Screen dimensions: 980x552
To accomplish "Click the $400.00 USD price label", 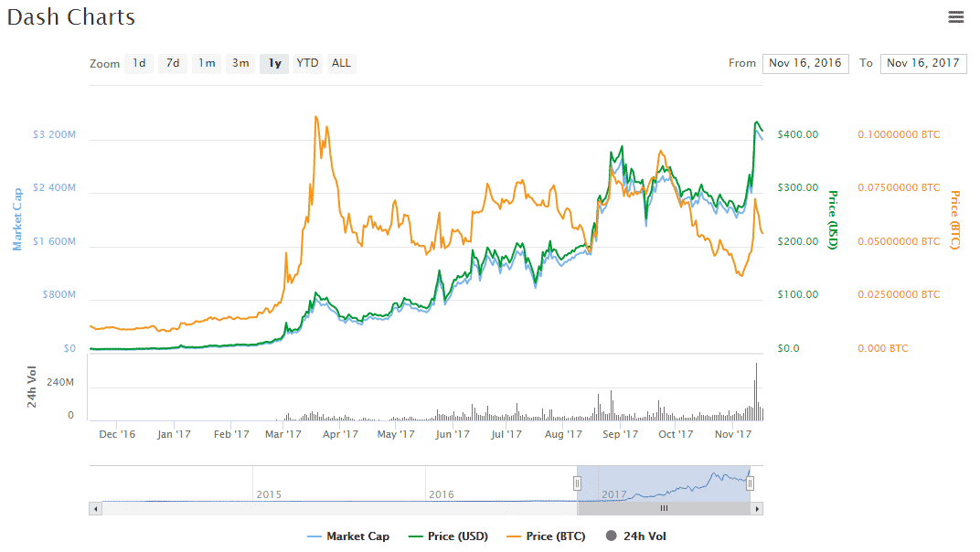I will [x=797, y=134].
